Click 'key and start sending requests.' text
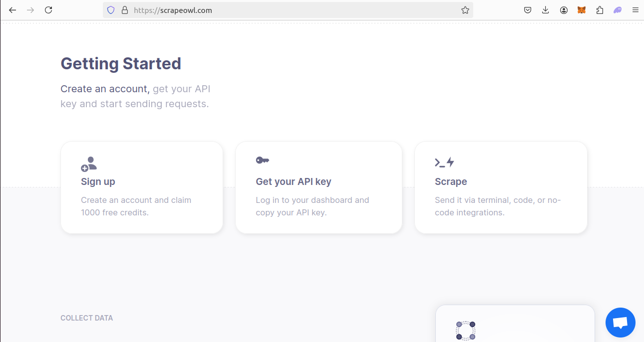Screen dimensions: 644x342 pyautogui.click(x=134, y=104)
